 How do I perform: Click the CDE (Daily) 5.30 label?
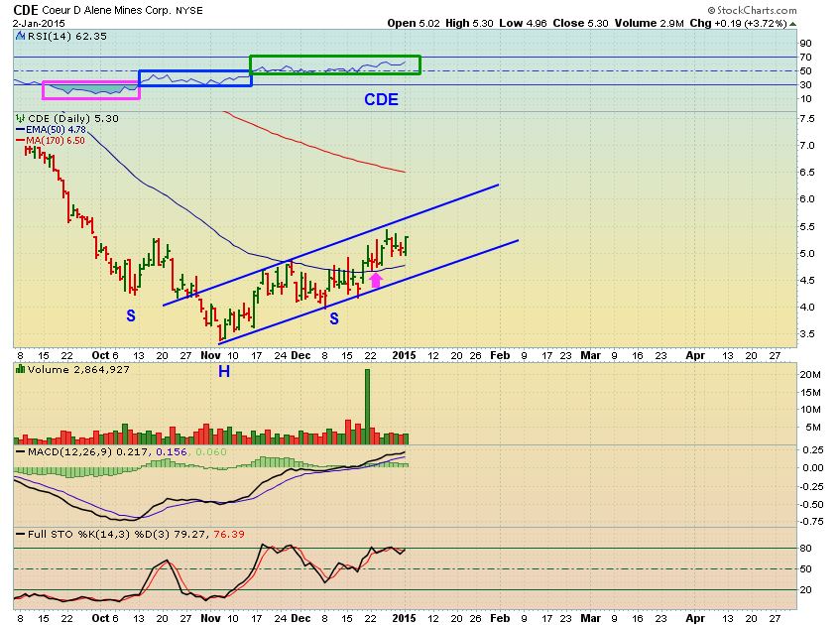73,118
